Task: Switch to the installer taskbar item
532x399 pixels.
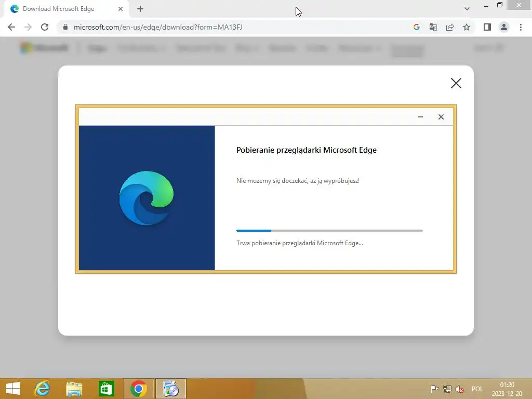Action: [x=170, y=389]
